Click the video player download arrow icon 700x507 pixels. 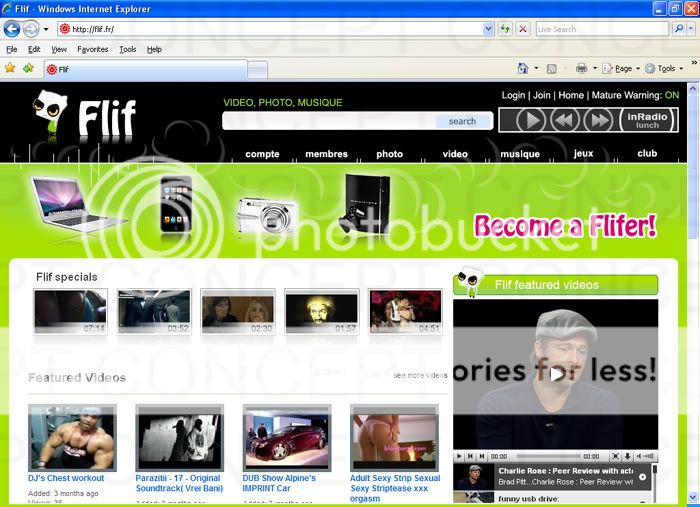[627, 456]
